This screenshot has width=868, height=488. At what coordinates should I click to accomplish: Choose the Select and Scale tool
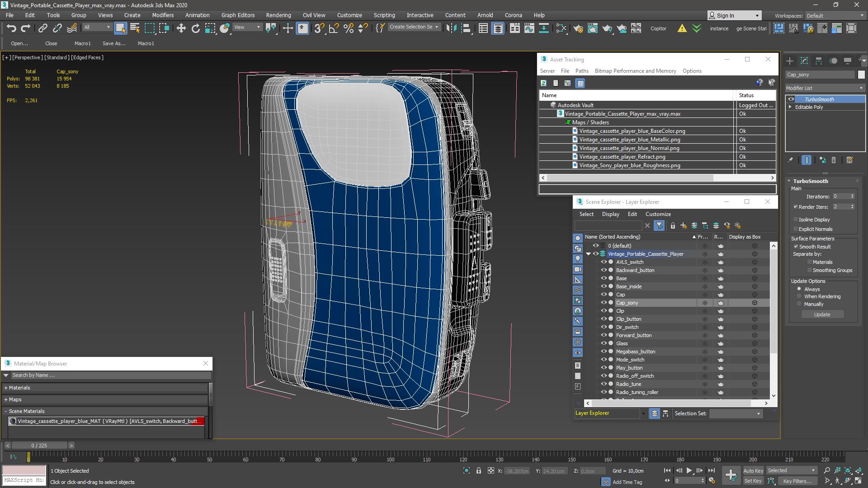pyautogui.click(x=210, y=28)
